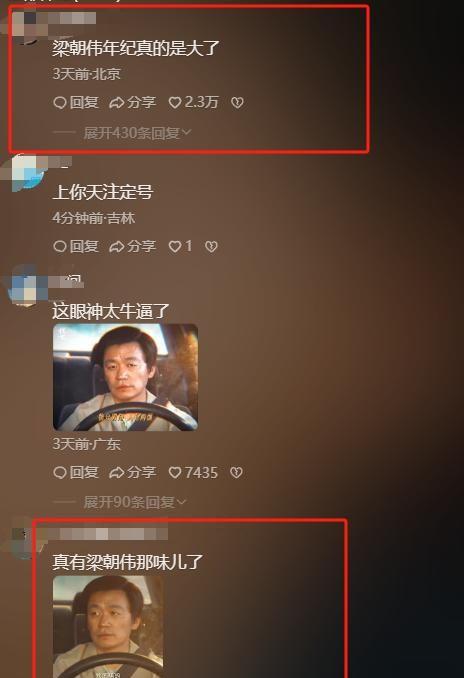Share the 梁朝伟年纪真的是大了 comment

[132, 102]
